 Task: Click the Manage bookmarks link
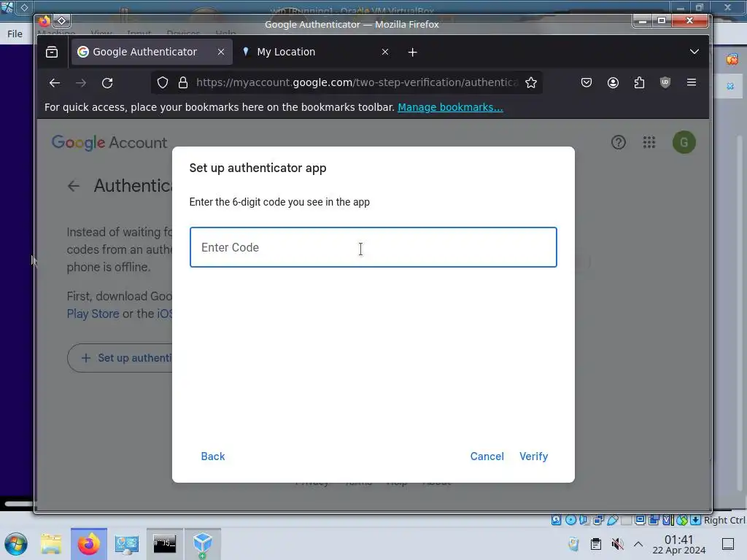tap(450, 107)
